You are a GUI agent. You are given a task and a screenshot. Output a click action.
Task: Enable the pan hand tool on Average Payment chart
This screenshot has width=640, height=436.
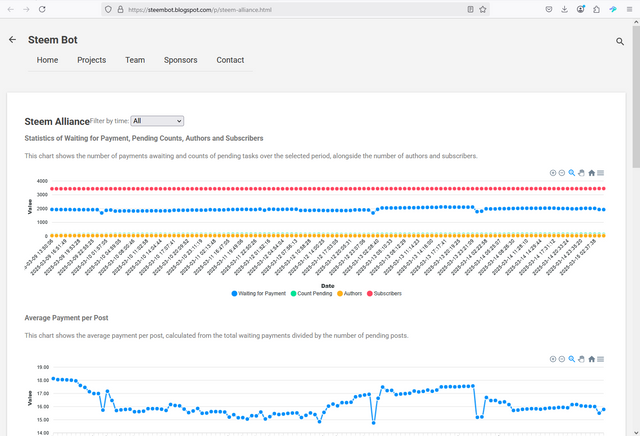581,359
